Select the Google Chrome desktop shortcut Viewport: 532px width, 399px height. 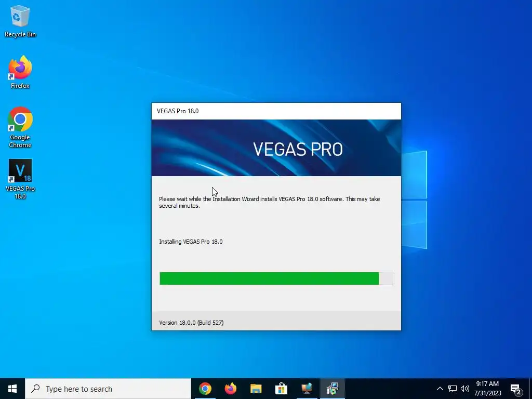pyautogui.click(x=20, y=128)
